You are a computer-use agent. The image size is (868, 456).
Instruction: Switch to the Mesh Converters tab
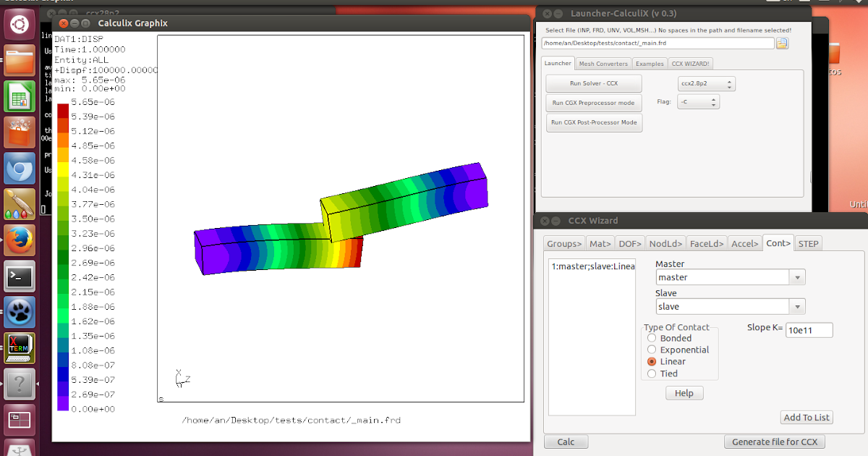pyautogui.click(x=603, y=63)
